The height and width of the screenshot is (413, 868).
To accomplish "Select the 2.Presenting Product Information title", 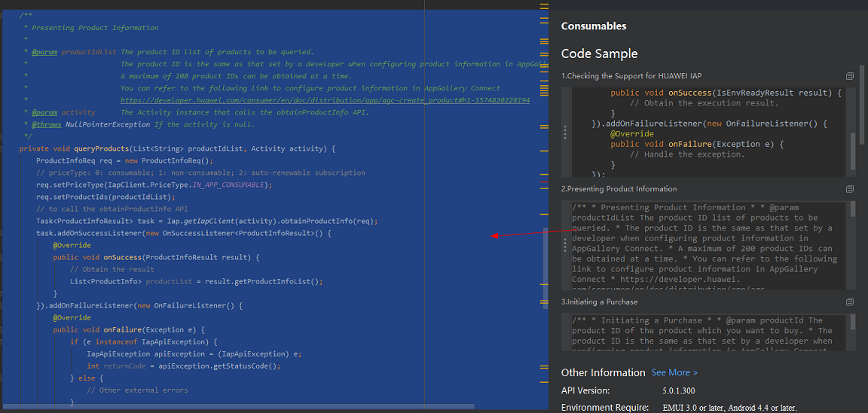I will pos(619,188).
